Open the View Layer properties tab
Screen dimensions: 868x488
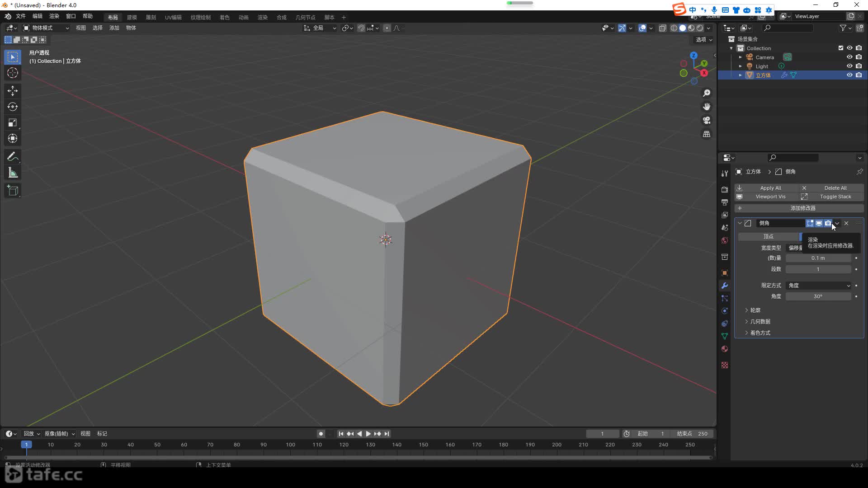click(725, 215)
